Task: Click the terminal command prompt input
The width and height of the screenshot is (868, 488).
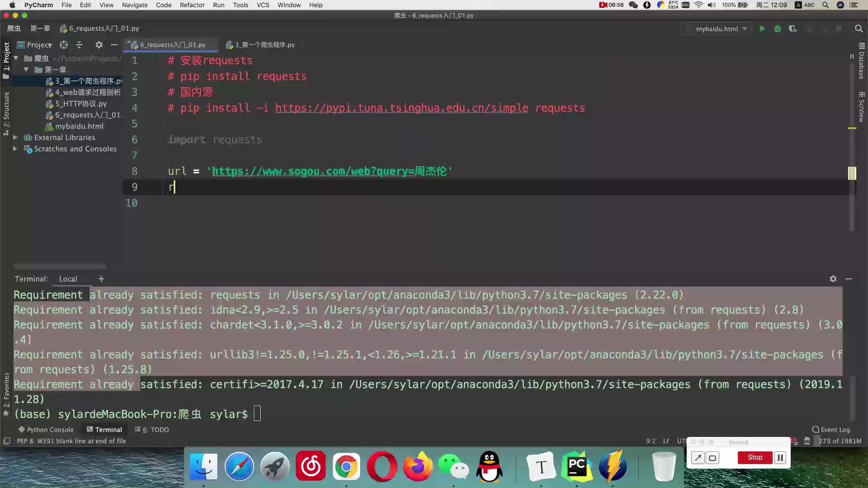Action: [x=257, y=413]
